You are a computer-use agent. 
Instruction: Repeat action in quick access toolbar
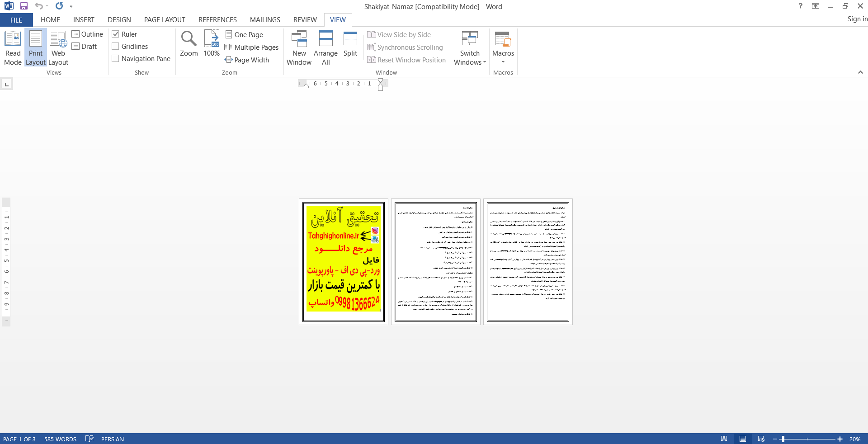pos(59,6)
